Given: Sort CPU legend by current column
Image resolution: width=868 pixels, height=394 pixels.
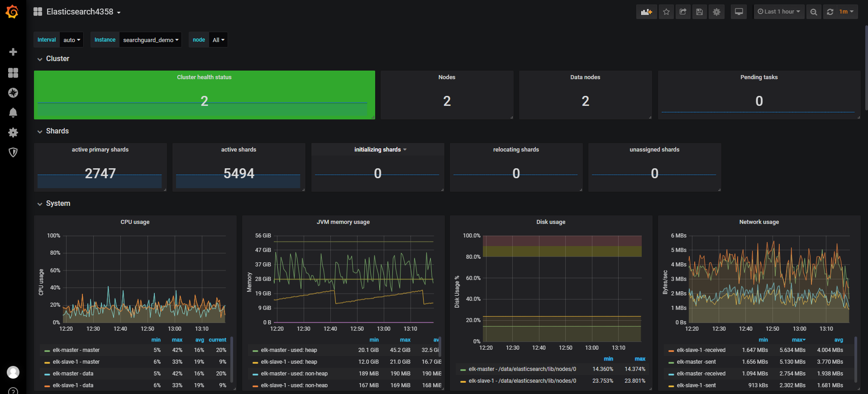Looking at the screenshot, I should tap(217, 340).
